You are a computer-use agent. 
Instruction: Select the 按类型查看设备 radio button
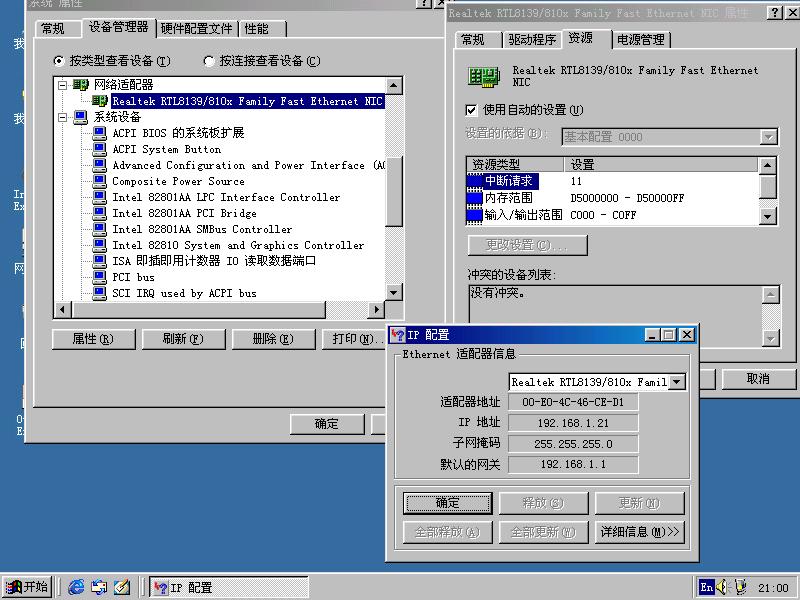coord(58,61)
